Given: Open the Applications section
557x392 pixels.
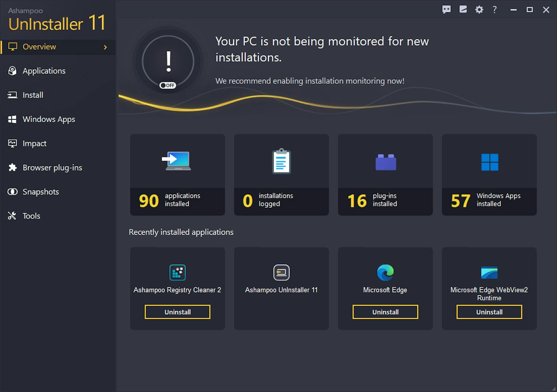Looking at the screenshot, I should tap(58, 71).
